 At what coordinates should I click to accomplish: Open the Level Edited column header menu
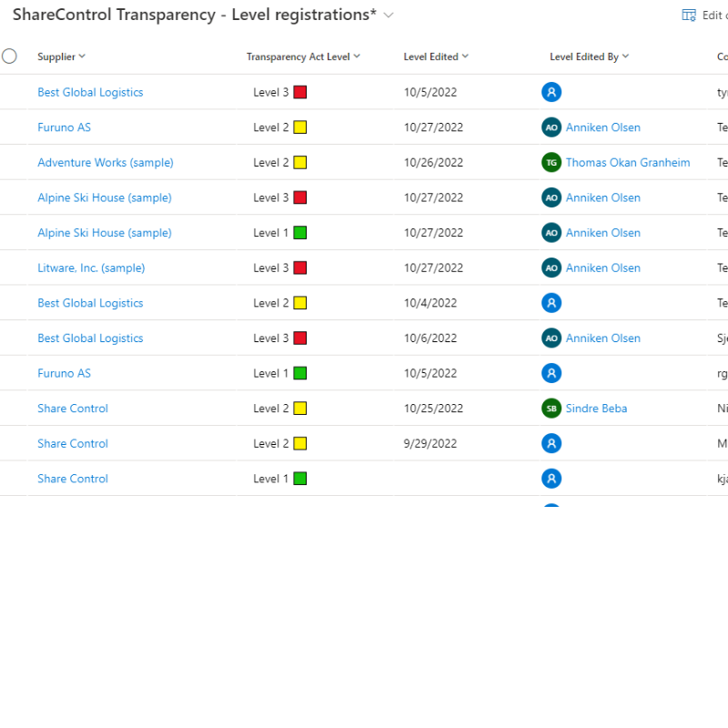tap(436, 56)
